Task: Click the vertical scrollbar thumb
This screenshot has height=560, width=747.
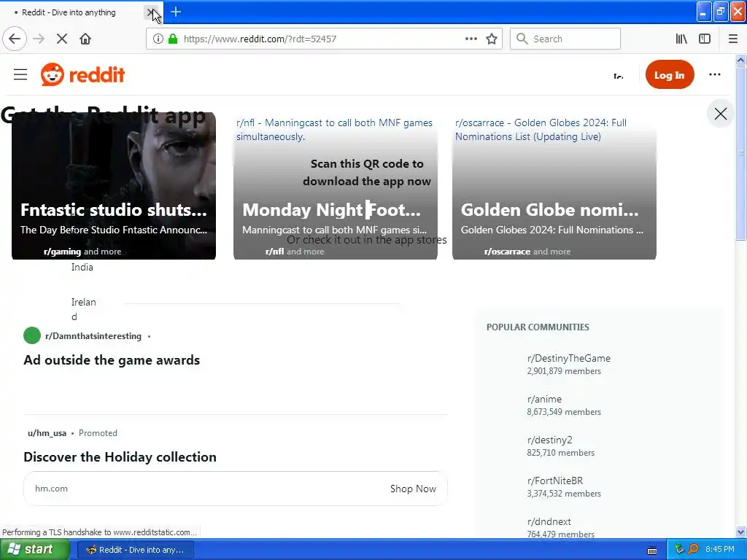Action: [x=740, y=153]
